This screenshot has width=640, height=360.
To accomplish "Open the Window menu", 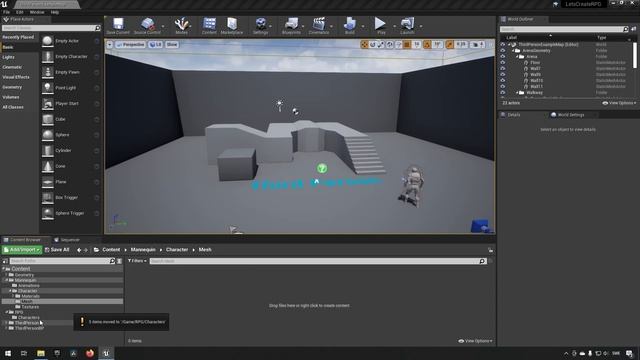I will click(x=37, y=12).
